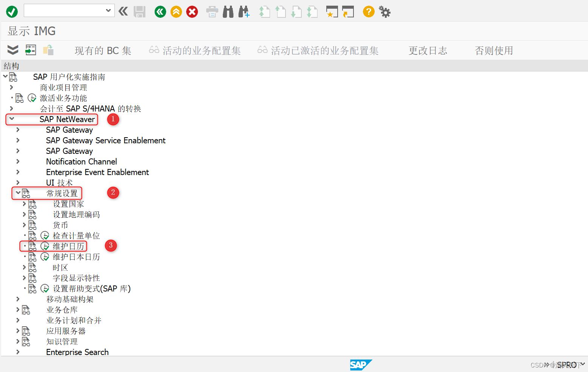Open documentation icon for 设置地理编码
Screen dimensions: 588x372
[x=32, y=214]
